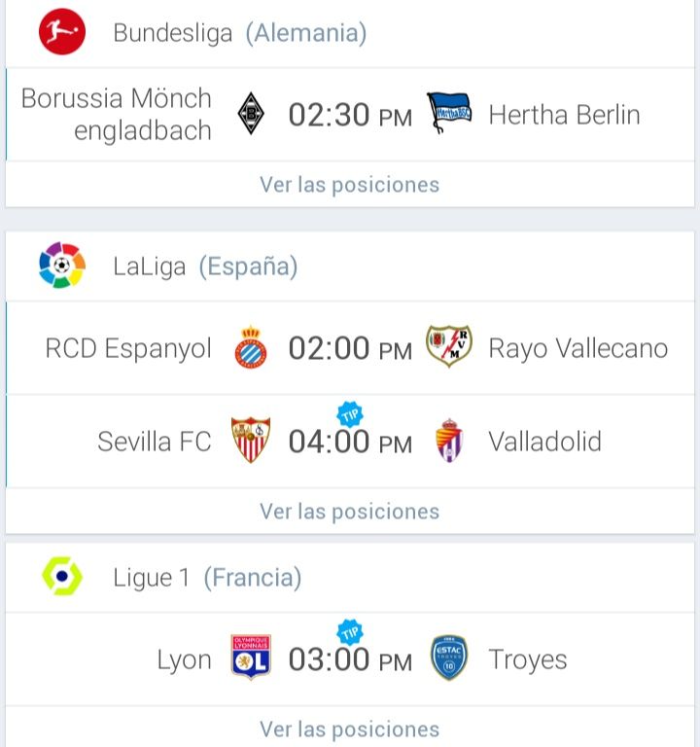Image resolution: width=700 pixels, height=747 pixels.
Task: Select the Sevilla FC crest
Action: click(251, 441)
